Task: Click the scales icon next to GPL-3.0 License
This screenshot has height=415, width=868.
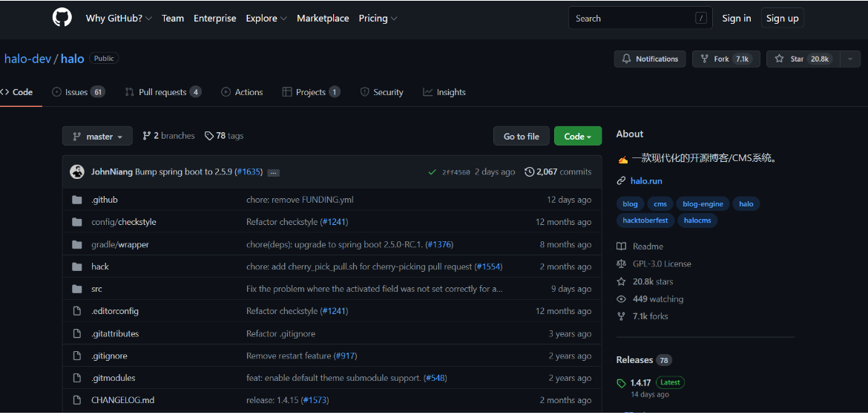Action: click(621, 264)
